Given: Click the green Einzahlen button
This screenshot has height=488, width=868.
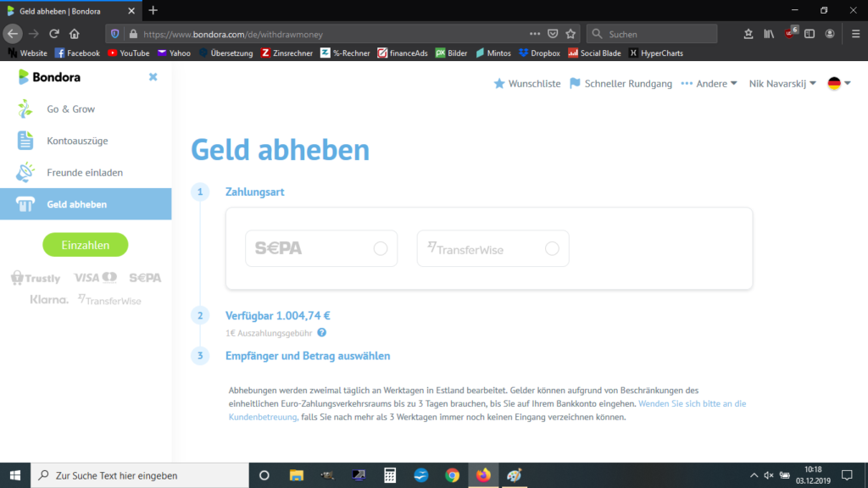Looking at the screenshot, I should tap(86, 245).
